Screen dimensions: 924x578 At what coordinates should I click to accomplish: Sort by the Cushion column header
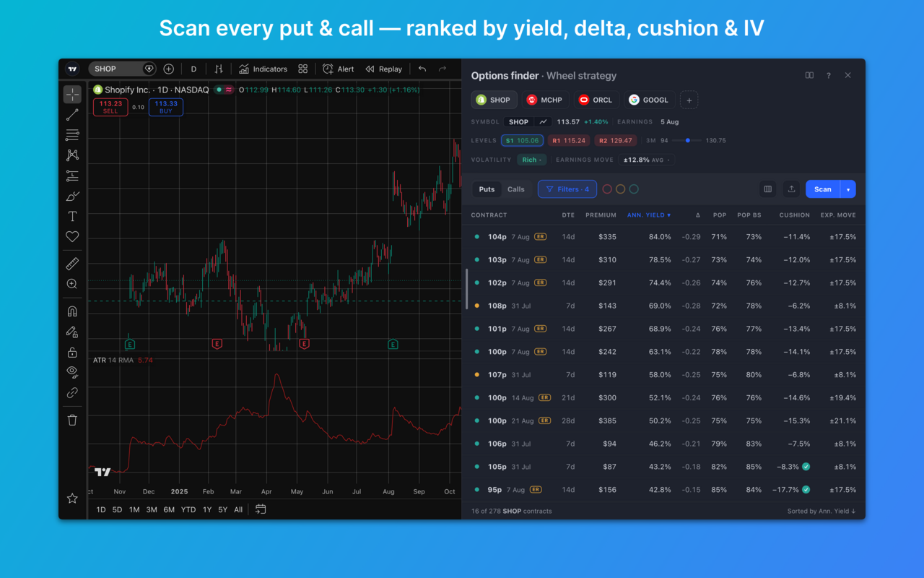[794, 215]
